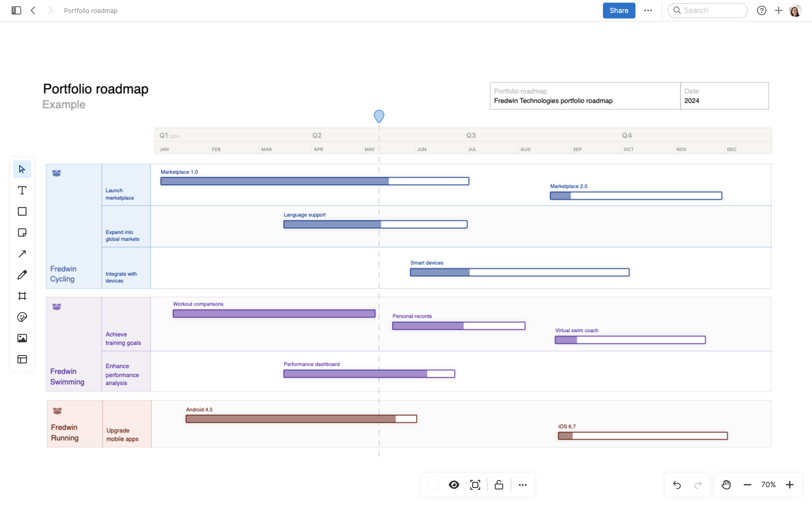Open the Image insert tool
Image resolution: width=812 pixels, height=507 pixels.
[22, 338]
